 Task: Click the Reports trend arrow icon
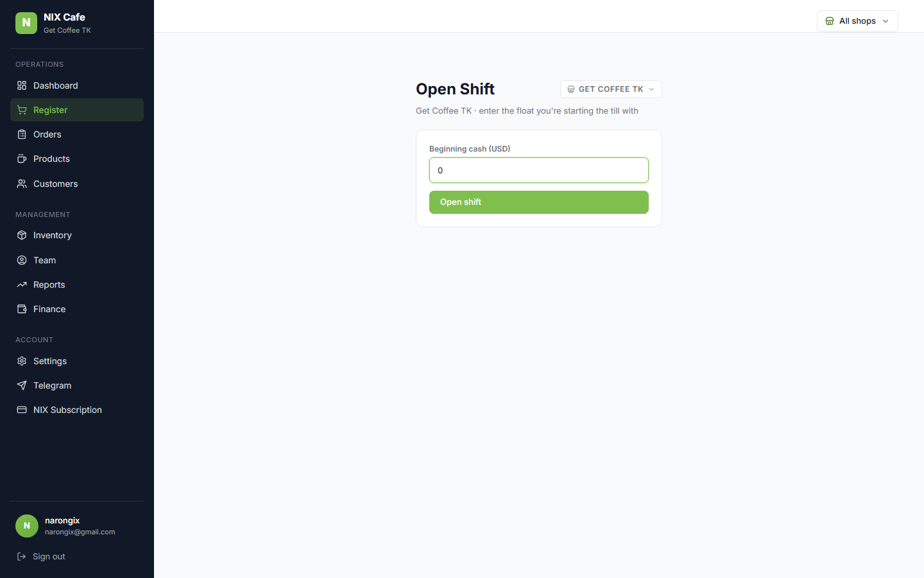click(x=22, y=285)
